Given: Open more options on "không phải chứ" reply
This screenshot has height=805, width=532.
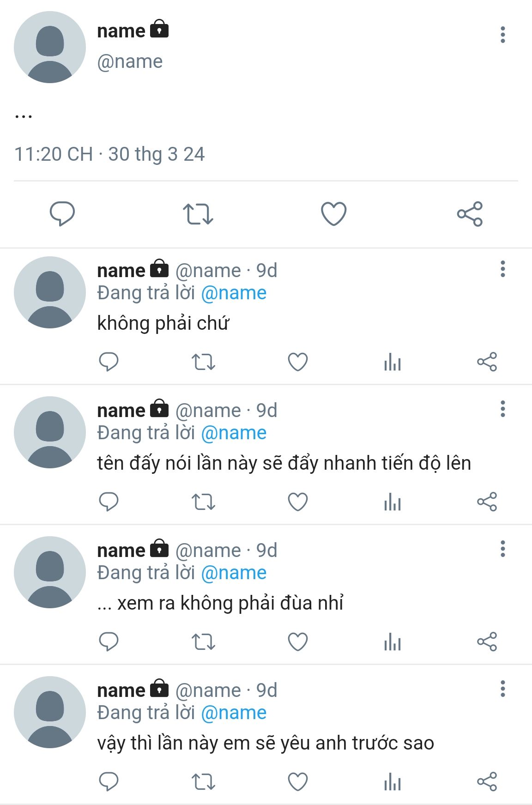Looking at the screenshot, I should point(502,269).
